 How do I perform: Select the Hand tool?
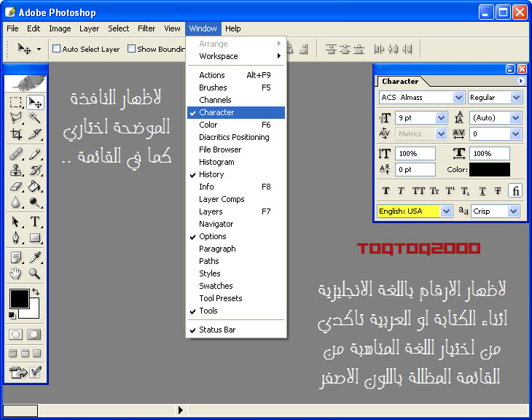coord(16,273)
